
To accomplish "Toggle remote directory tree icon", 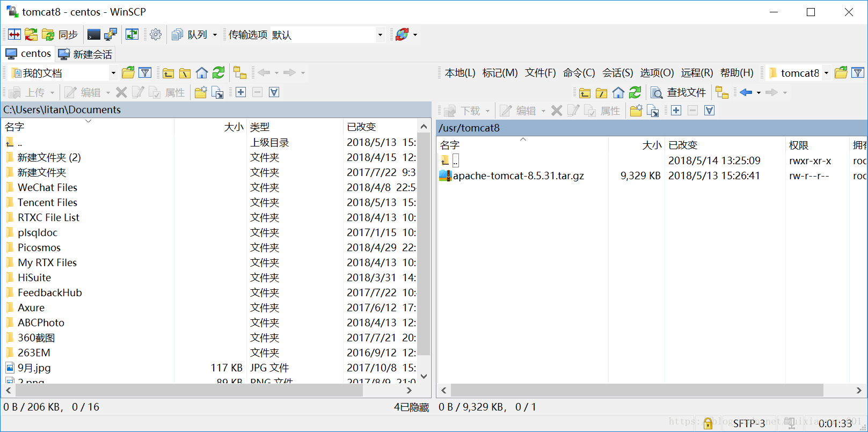I will [722, 92].
